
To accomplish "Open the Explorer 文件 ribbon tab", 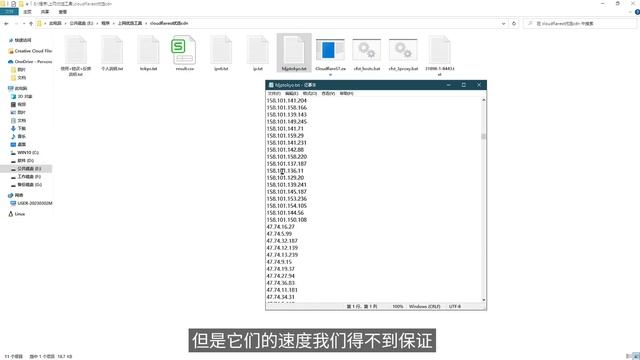I will 9,12.
